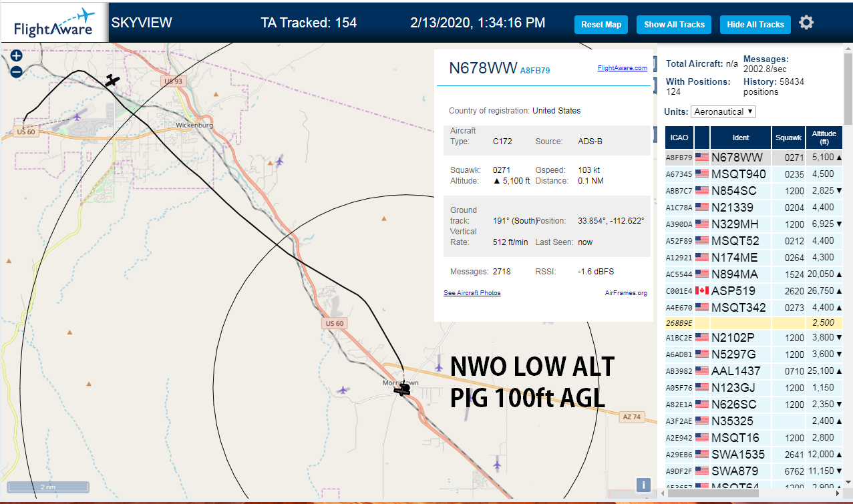Select the N2102P row
Image resolution: width=853 pixels, height=504 pixels.
tap(754, 338)
